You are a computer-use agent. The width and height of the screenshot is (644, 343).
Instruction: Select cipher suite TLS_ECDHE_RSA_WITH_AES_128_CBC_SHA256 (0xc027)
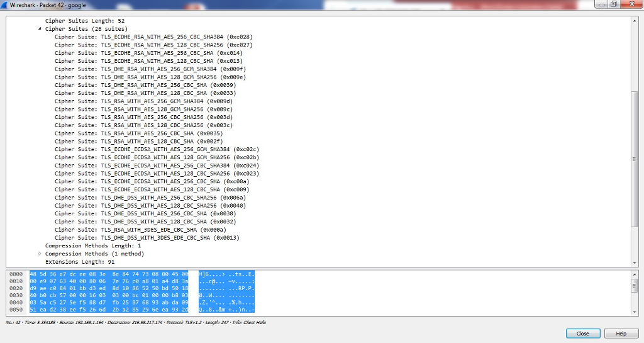153,45
